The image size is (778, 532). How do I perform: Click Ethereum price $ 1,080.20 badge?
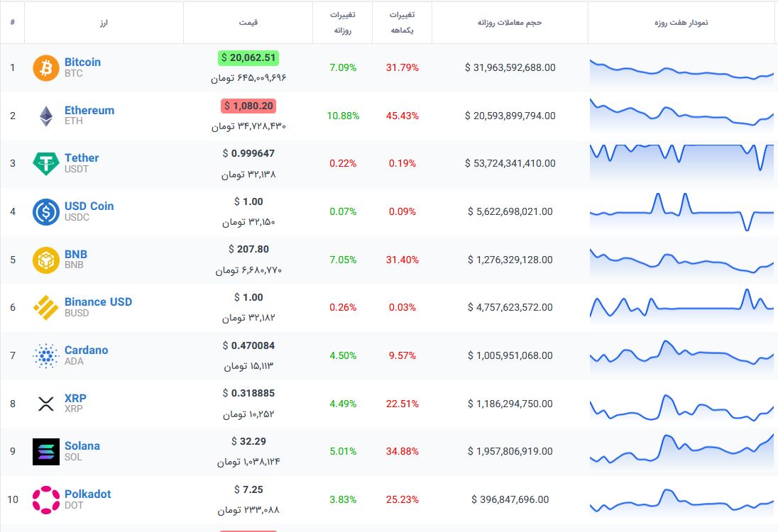coord(248,106)
